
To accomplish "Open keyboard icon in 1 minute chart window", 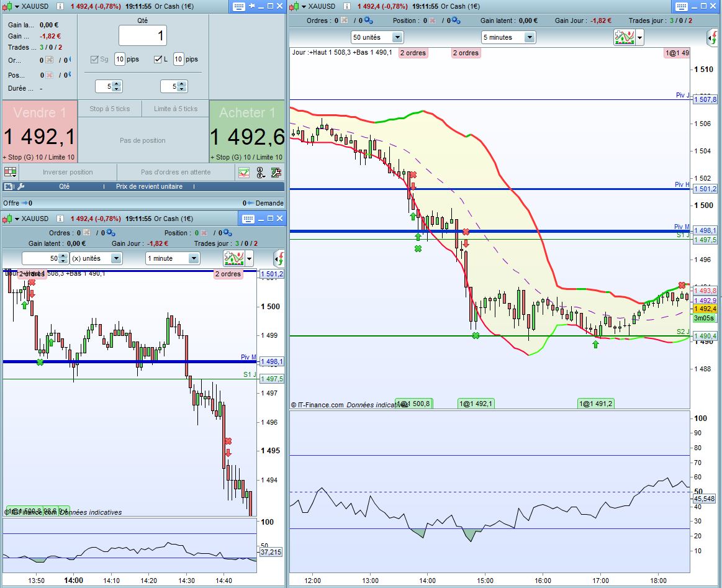I will pos(248,219).
